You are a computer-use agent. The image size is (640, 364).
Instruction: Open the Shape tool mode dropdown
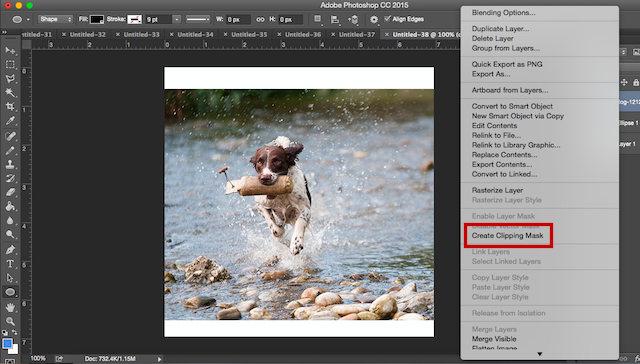[55, 19]
